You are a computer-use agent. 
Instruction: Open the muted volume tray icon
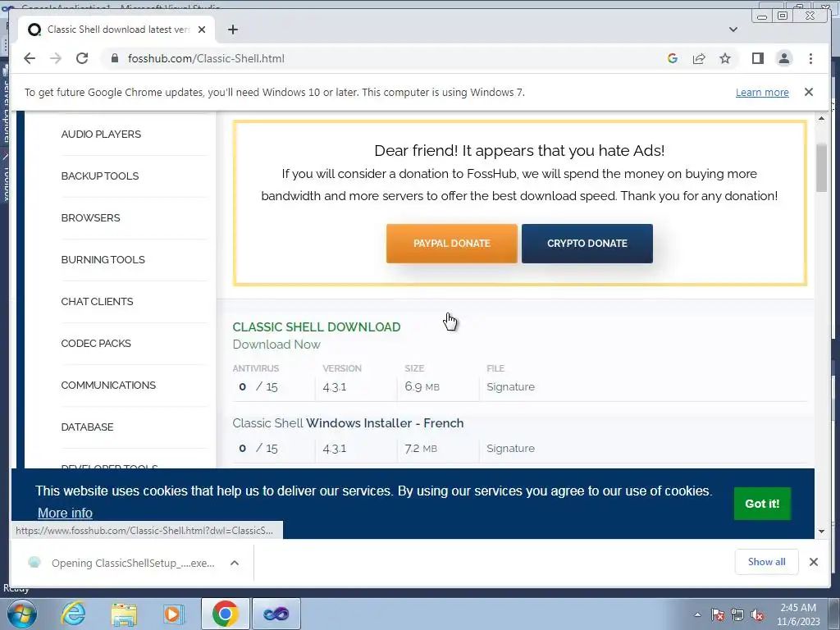coord(757,614)
